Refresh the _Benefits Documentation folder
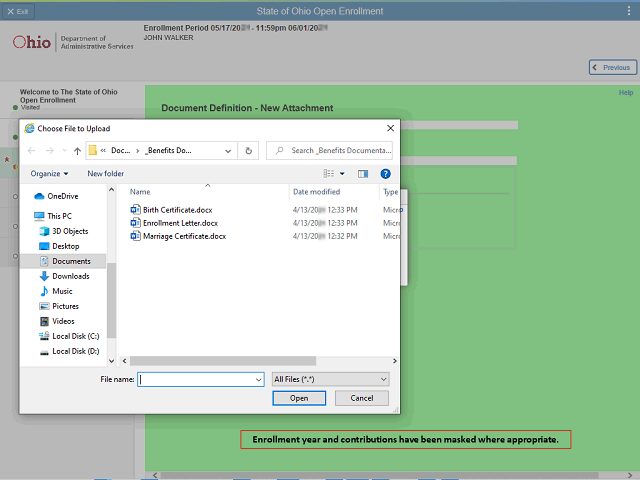This screenshot has width=640, height=480. tap(248, 151)
